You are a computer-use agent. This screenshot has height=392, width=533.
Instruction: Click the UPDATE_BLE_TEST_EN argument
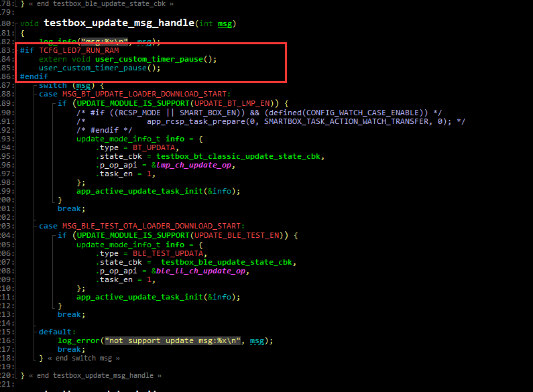tap(237, 235)
